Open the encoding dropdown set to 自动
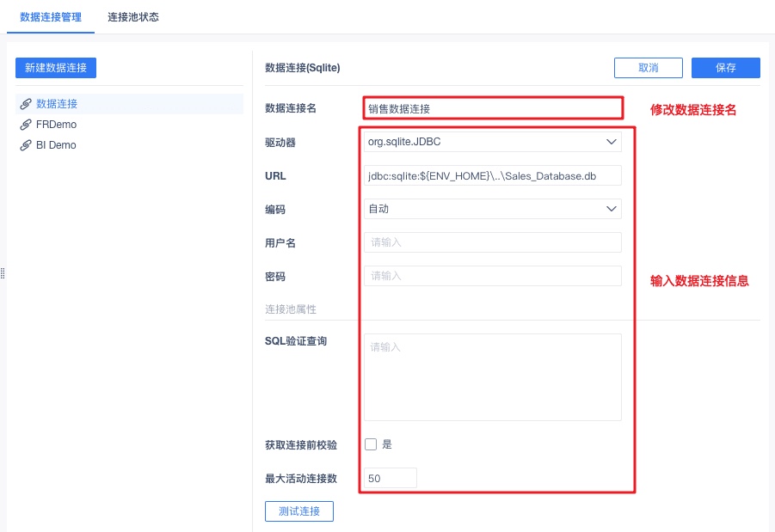775x532 pixels. (x=493, y=209)
